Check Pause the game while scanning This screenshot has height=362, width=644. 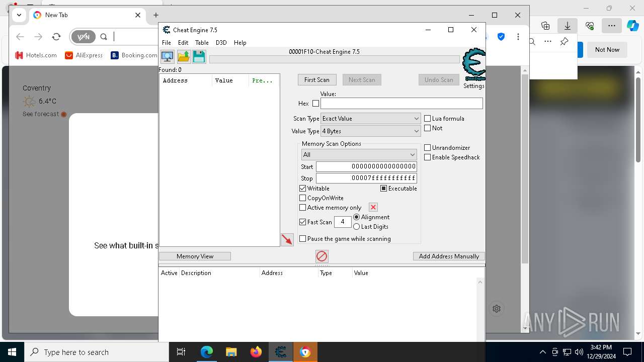[x=303, y=239]
